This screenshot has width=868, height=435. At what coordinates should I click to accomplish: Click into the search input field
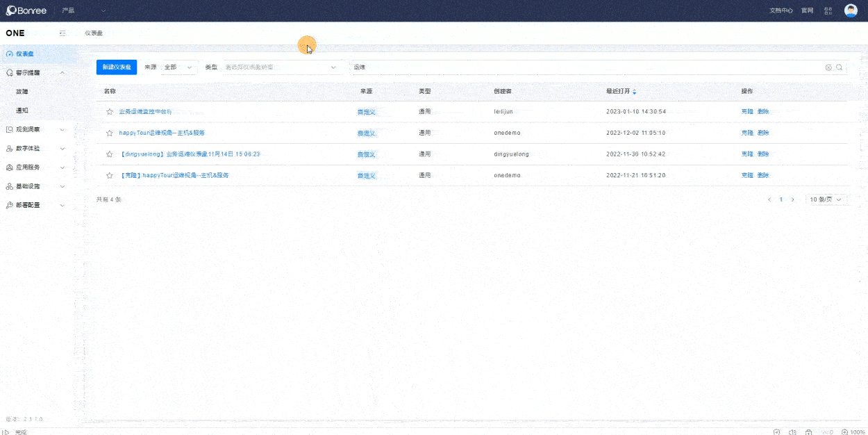(587, 67)
